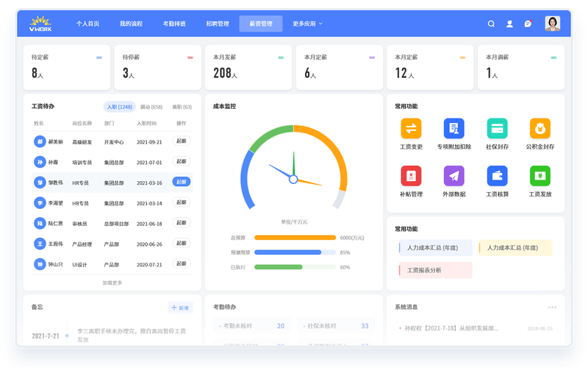588x368 pixels.
Task: Click 加载更多 link
Action: coord(112,283)
